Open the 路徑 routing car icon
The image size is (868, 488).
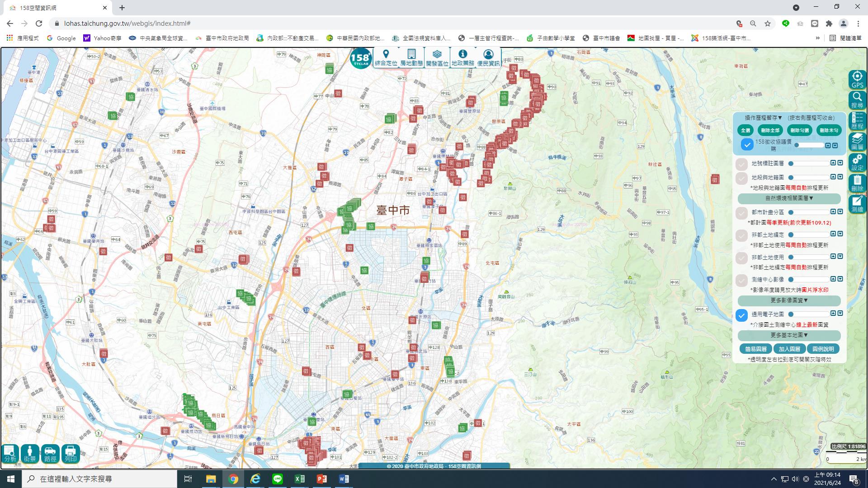(x=50, y=453)
